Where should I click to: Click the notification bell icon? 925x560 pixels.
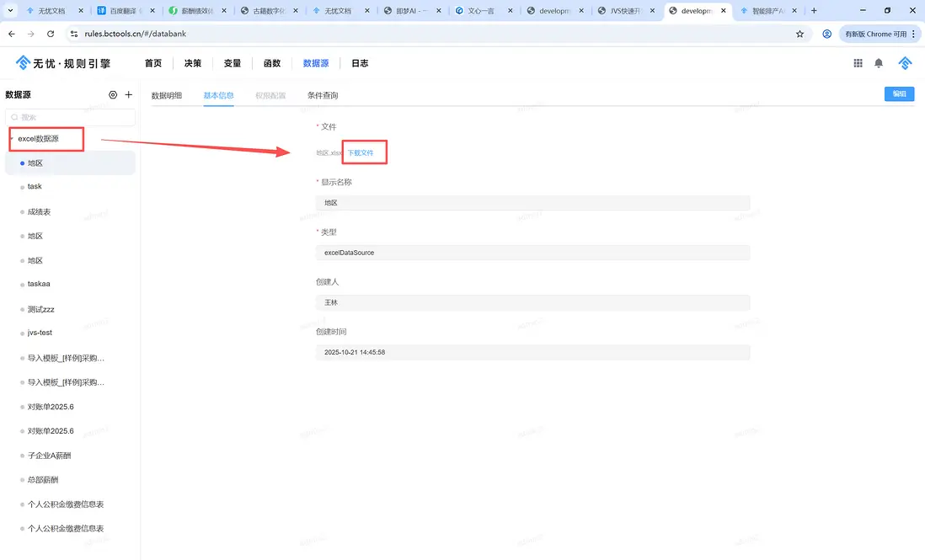click(879, 62)
